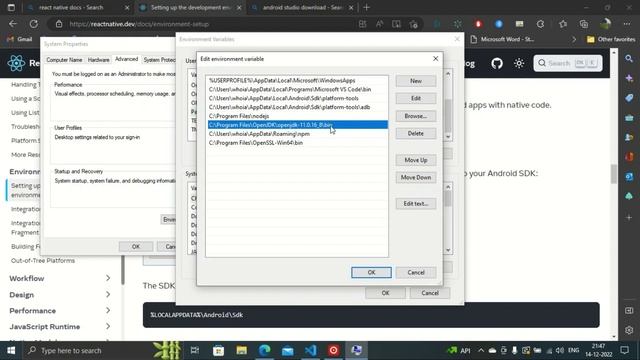
Task: Open Visual Studio Code from taskbar
Action: (x=310, y=350)
